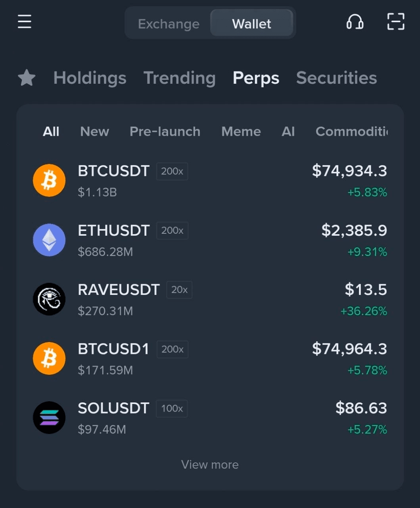Show Pre-launch perps
Viewport: 420px width, 508px height.
pos(165,131)
